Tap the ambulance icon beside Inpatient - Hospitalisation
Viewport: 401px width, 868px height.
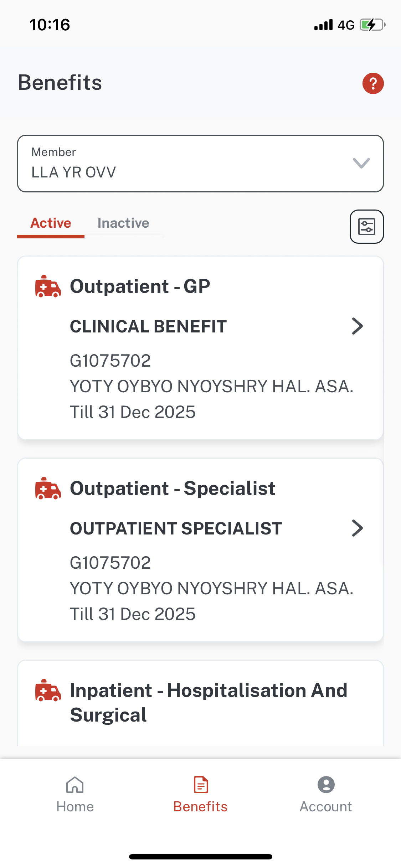pyautogui.click(x=48, y=691)
